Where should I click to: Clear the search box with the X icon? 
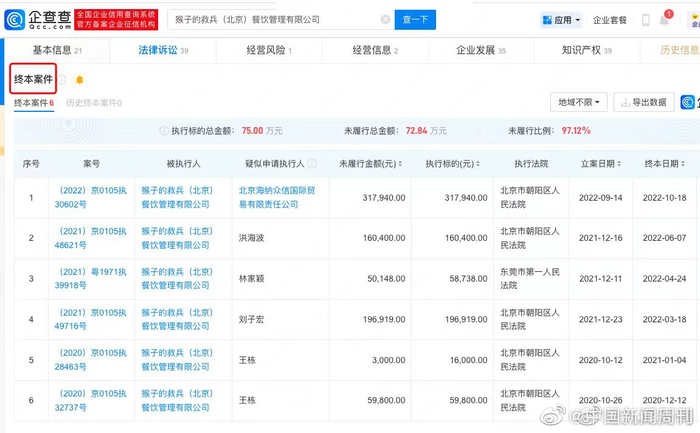[x=386, y=20]
